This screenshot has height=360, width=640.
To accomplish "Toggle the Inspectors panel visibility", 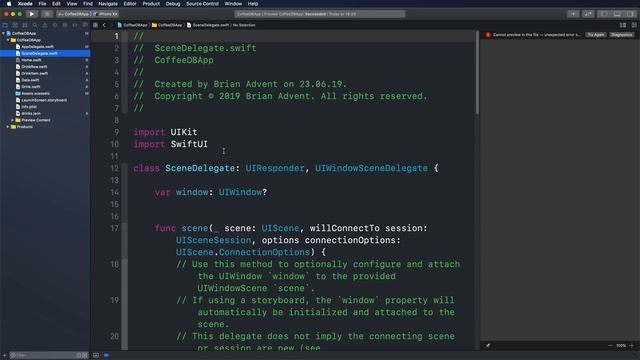I will tap(630, 14).
